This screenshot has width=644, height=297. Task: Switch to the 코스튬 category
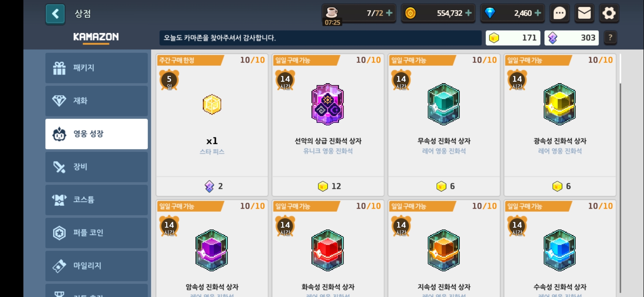click(x=97, y=200)
